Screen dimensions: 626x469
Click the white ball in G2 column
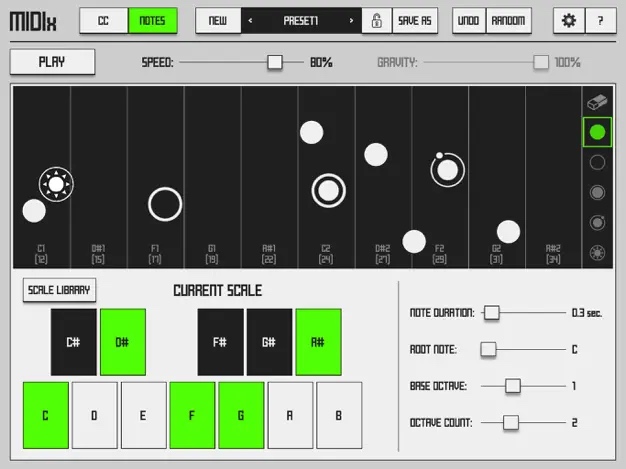(x=508, y=232)
